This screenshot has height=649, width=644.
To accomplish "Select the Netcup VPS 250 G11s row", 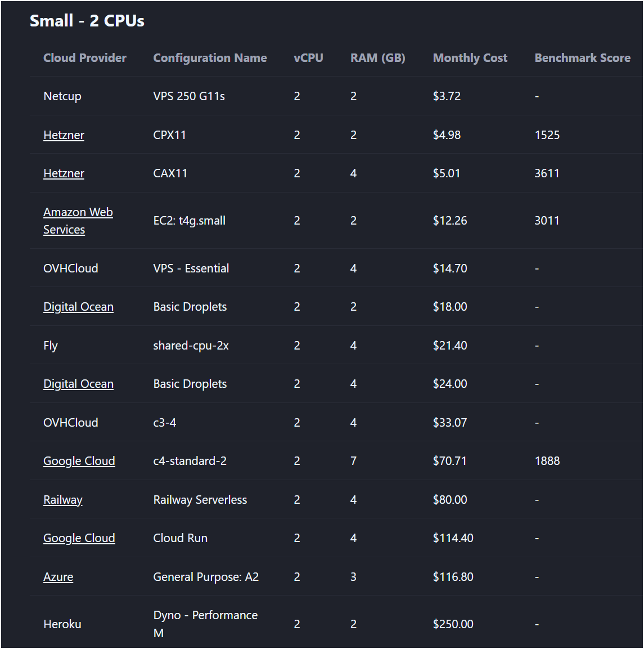I will pos(225,96).
